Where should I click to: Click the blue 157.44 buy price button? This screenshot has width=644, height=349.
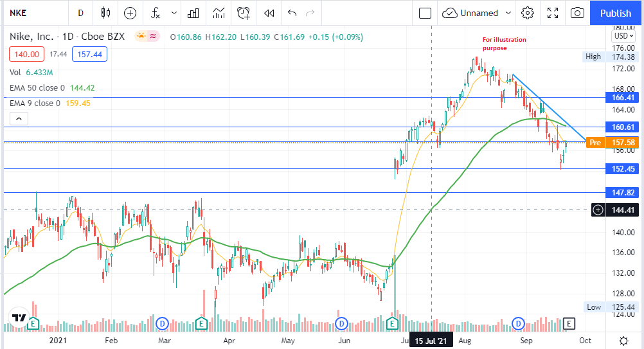point(89,54)
